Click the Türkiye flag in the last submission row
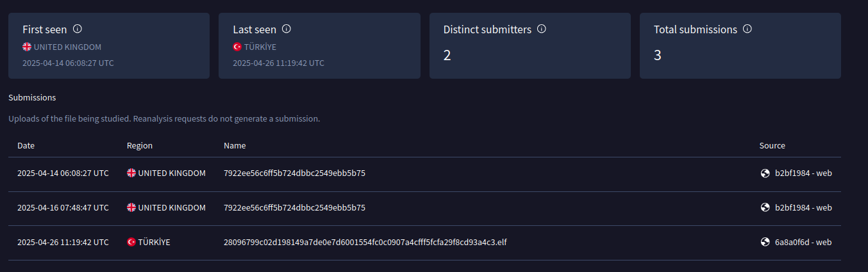868x272 pixels. (x=131, y=242)
